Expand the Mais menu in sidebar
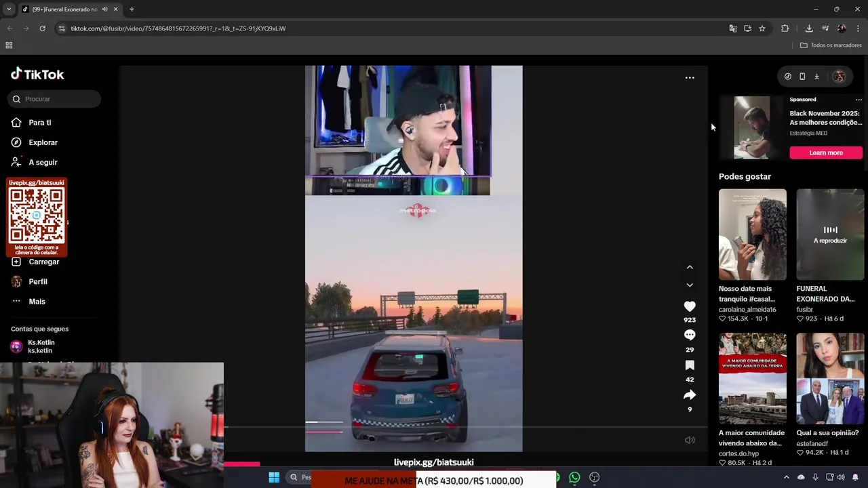This screenshot has height=488, width=868. [37, 302]
